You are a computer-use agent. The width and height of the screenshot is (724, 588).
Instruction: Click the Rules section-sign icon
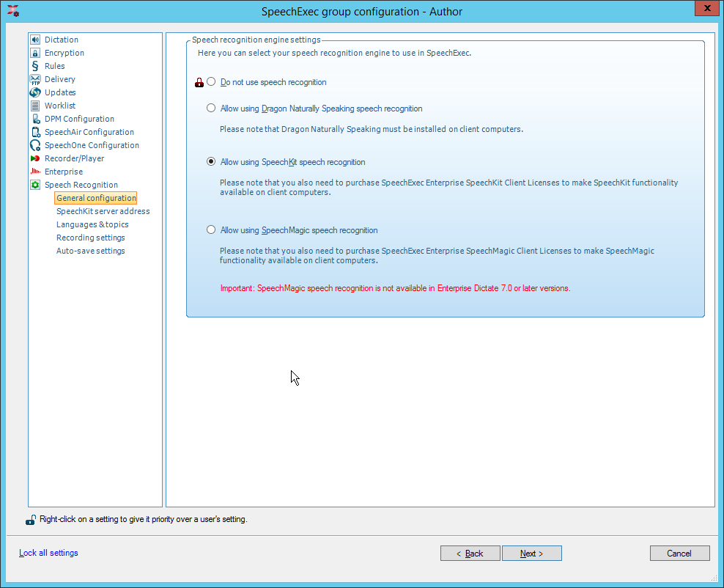tap(35, 66)
